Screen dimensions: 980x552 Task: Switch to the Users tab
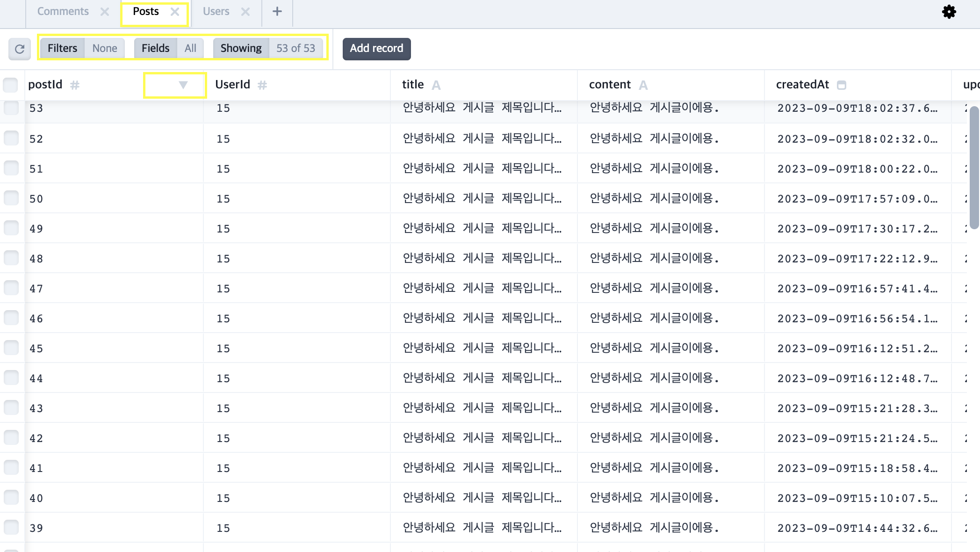click(x=216, y=12)
